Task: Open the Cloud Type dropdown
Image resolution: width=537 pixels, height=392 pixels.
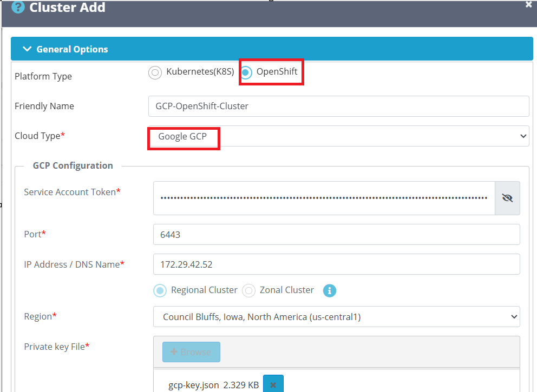Action: coord(338,136)
